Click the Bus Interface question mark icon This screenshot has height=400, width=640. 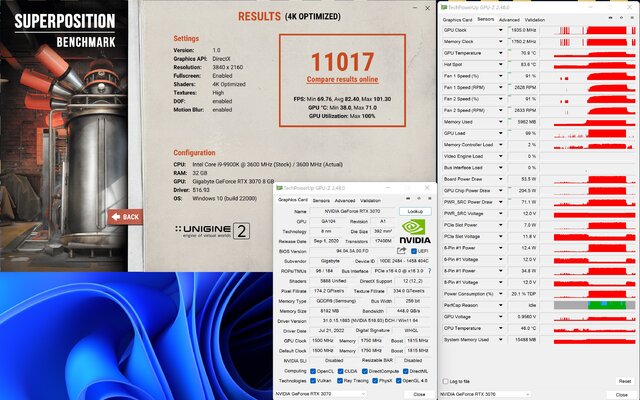pos(428,270)
